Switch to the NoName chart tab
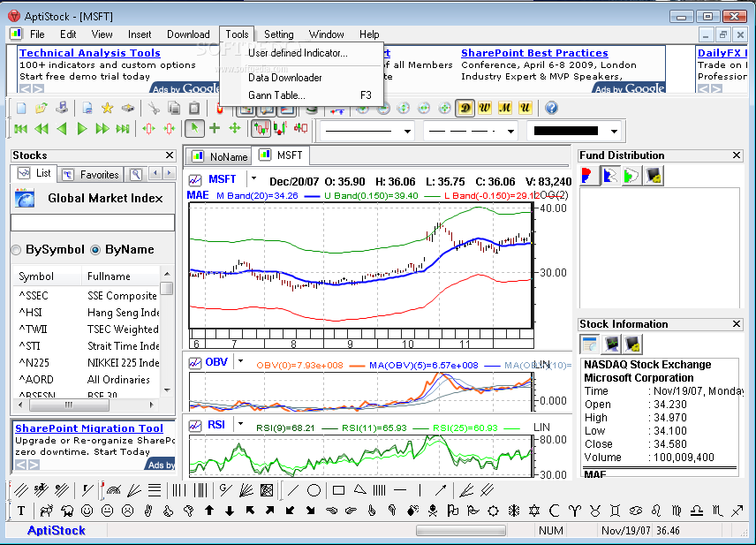The width and height of the screenshot is (756, 545). point(220,156)
